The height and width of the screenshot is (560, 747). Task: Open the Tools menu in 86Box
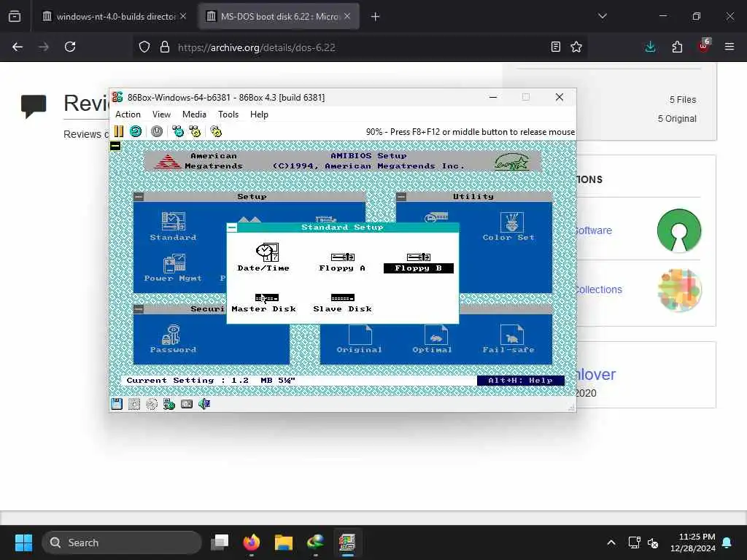click(x=228, y=114)
